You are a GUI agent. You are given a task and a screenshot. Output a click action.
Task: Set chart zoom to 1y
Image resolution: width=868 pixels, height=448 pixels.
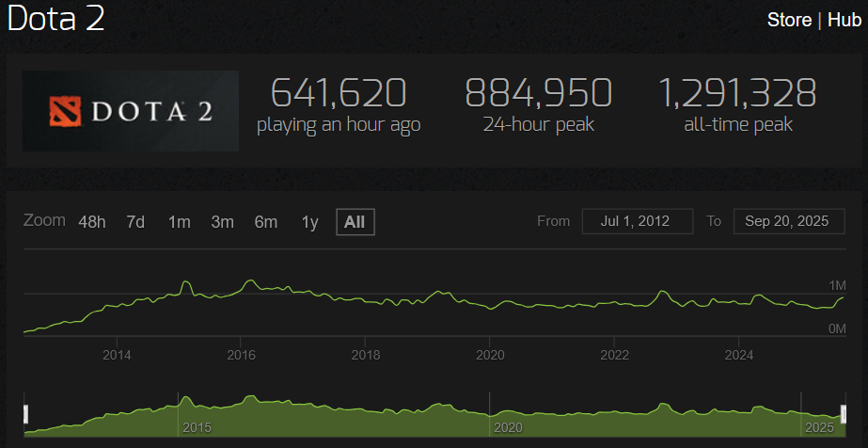tap(310, 222)
